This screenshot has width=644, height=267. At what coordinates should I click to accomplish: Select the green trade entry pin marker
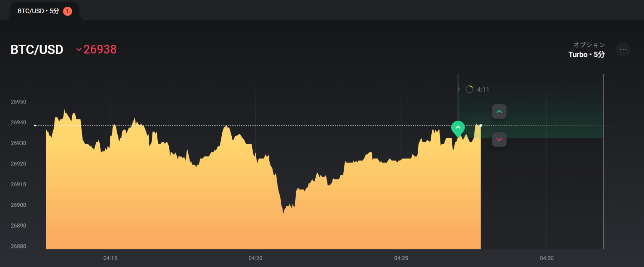(458, 128)
